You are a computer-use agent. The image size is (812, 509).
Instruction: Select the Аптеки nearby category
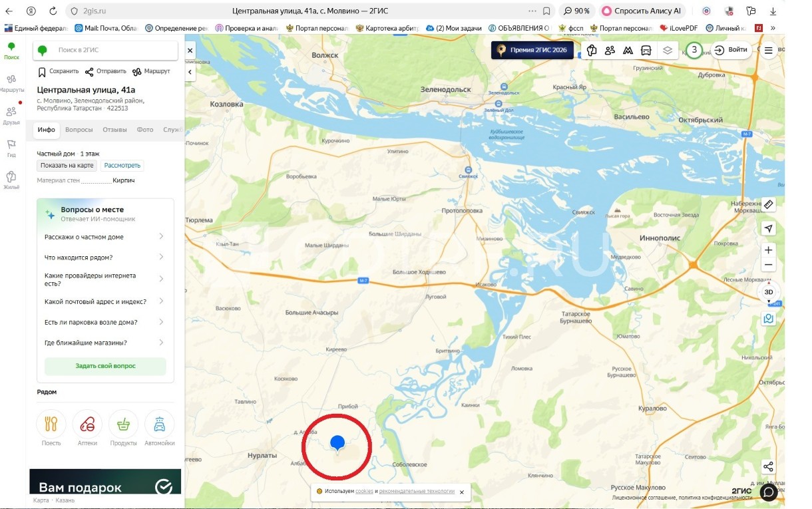tap(87, 428)
